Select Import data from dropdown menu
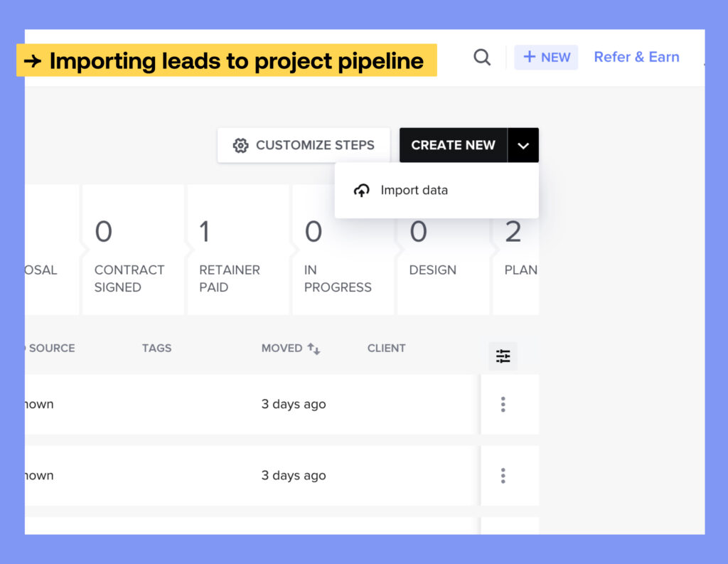 coord(414,191)
